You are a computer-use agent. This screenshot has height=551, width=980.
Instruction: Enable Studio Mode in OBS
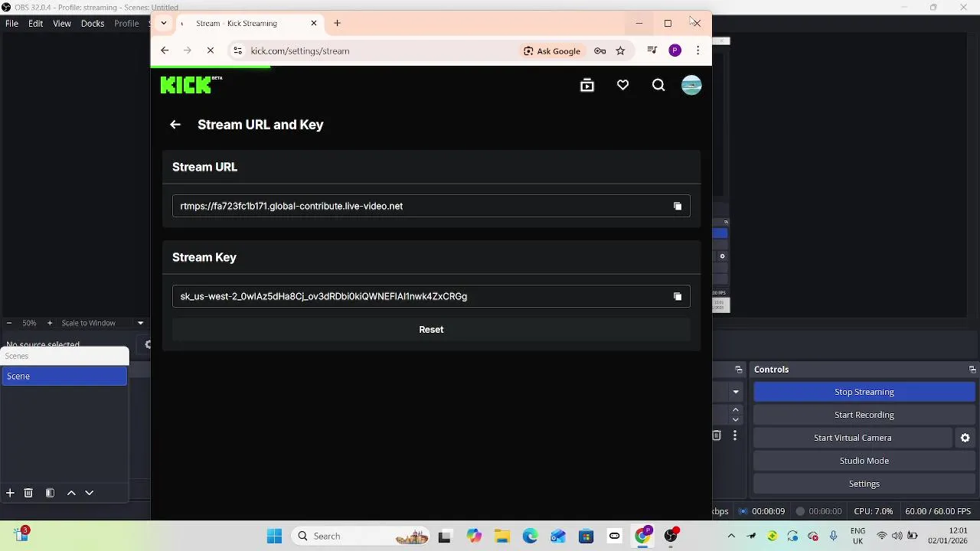point(864,461)
